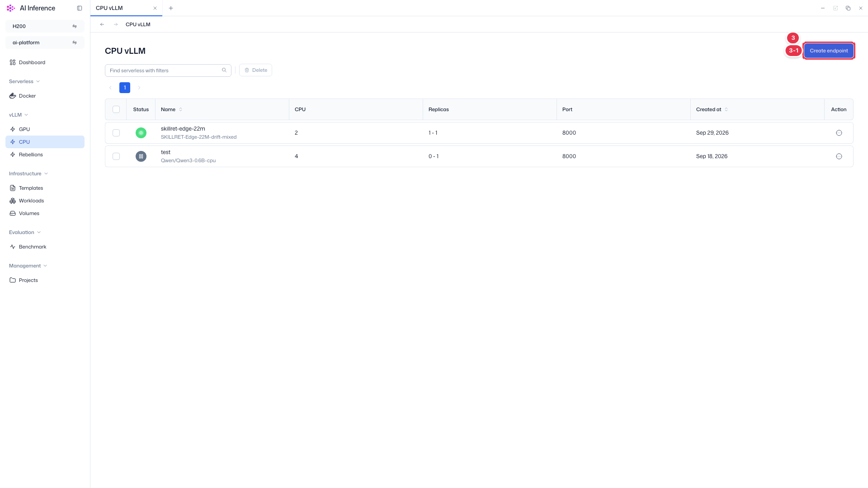Open Docker serverless page
This screenshot has width=868, height=488.
(x=45, y=96)
